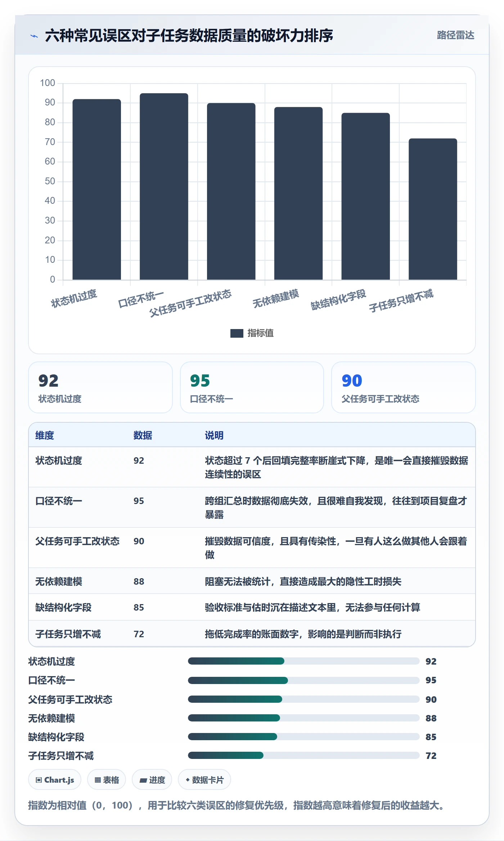The width and height of the screenshot is (504, 841).
Task: Click the 数据 column header
Action: pyautogui.click(x=143, y=435)
